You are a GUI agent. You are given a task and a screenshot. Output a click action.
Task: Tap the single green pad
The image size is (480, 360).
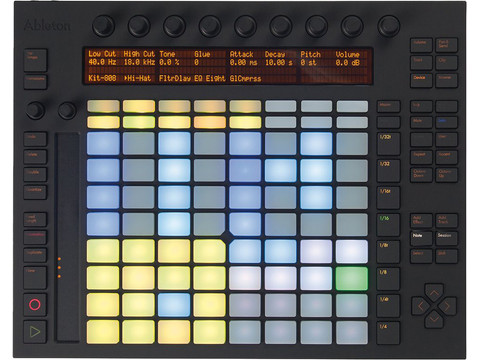(352, 278)
